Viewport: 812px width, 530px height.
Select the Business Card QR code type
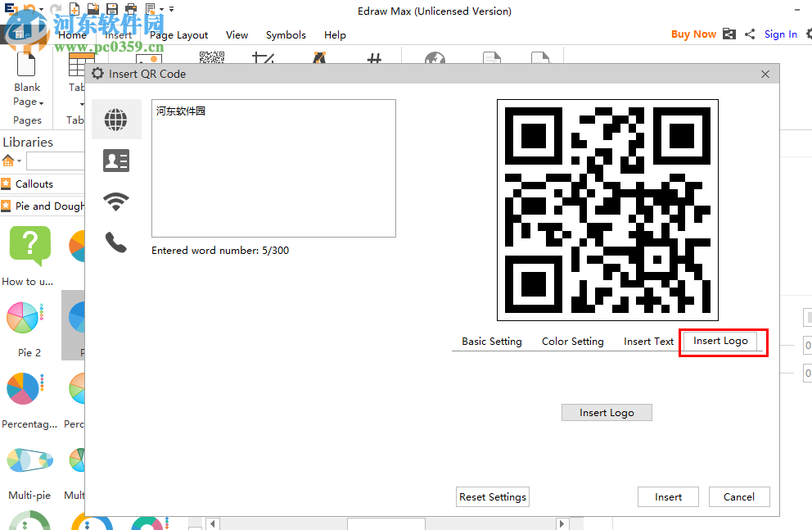(116, 161)
